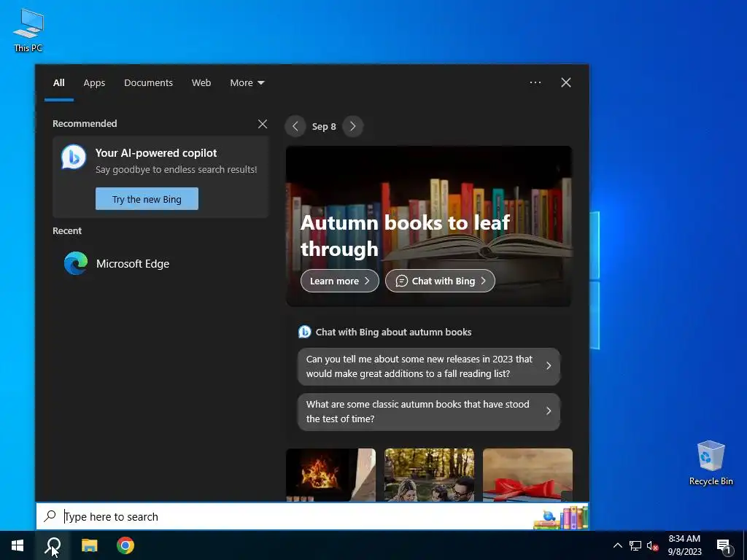This screenshot has height=560, width=747.
Task: Open the Recycle Bin desktop icon
Action: coord(711,463)
